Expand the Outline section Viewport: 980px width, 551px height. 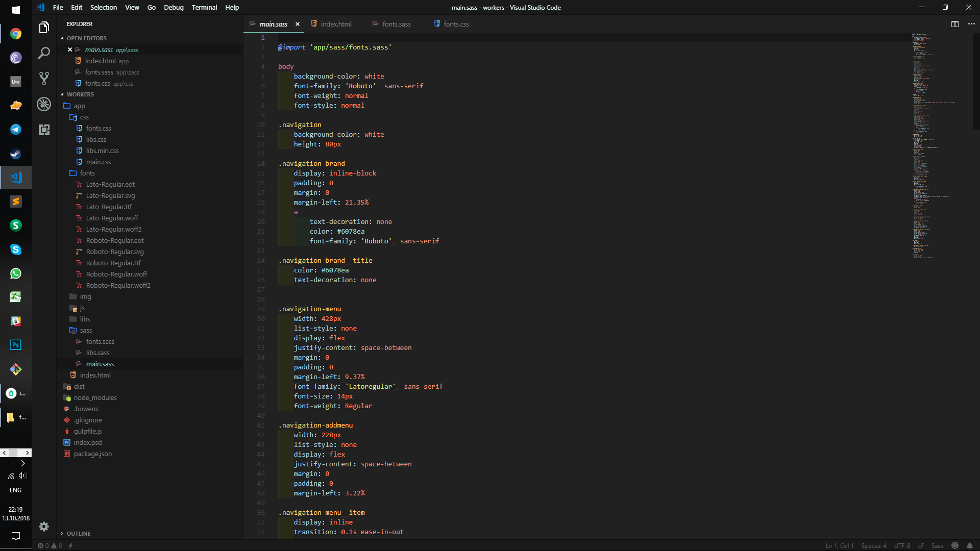pos(78,534)
